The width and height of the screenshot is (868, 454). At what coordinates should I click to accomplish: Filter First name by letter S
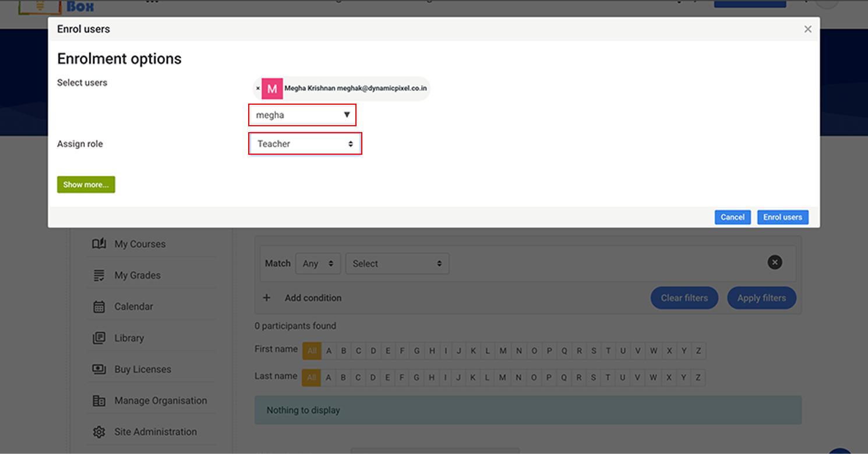[594, 351]
